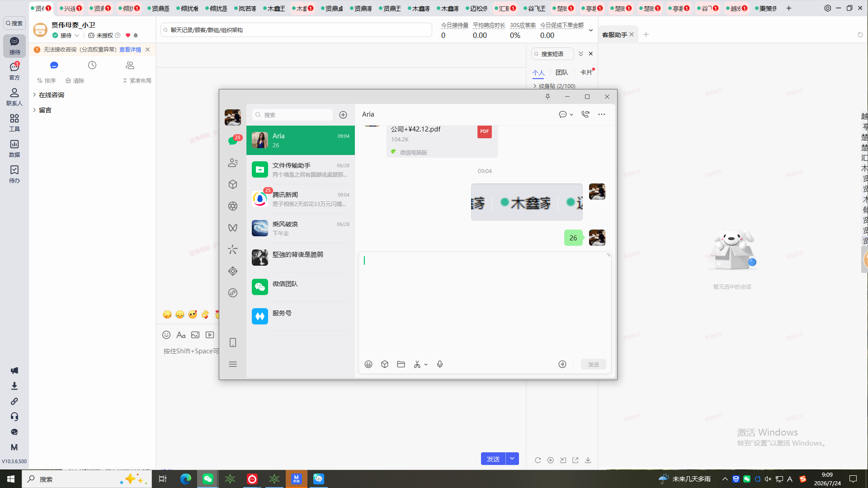868x488 pixels.
Task: Open 联系人 in the service app sidebar
Action: point(14,97)
